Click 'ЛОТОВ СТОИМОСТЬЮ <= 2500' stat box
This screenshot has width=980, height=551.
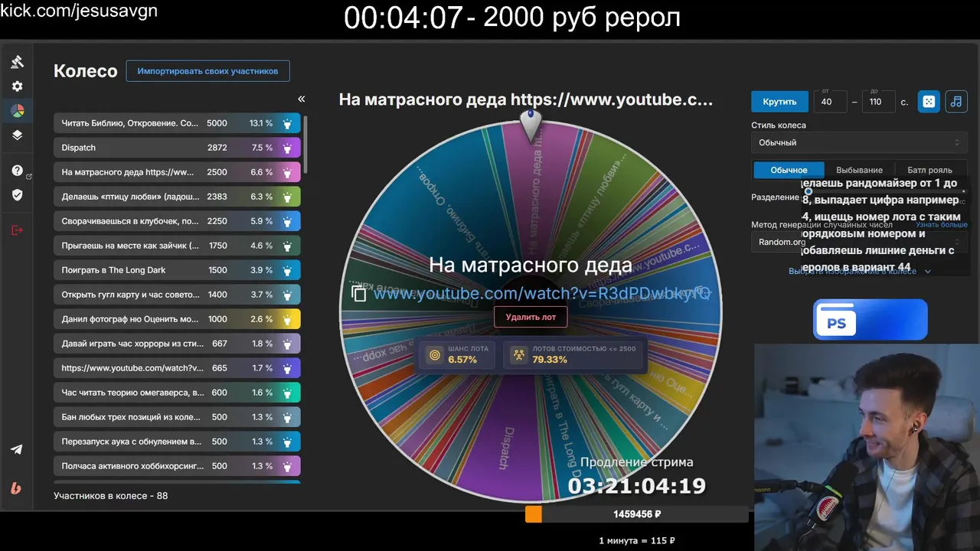pos(573,354)
